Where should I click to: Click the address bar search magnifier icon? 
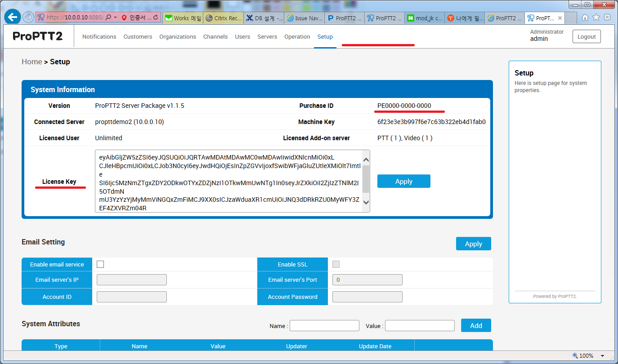click(108, 18)
